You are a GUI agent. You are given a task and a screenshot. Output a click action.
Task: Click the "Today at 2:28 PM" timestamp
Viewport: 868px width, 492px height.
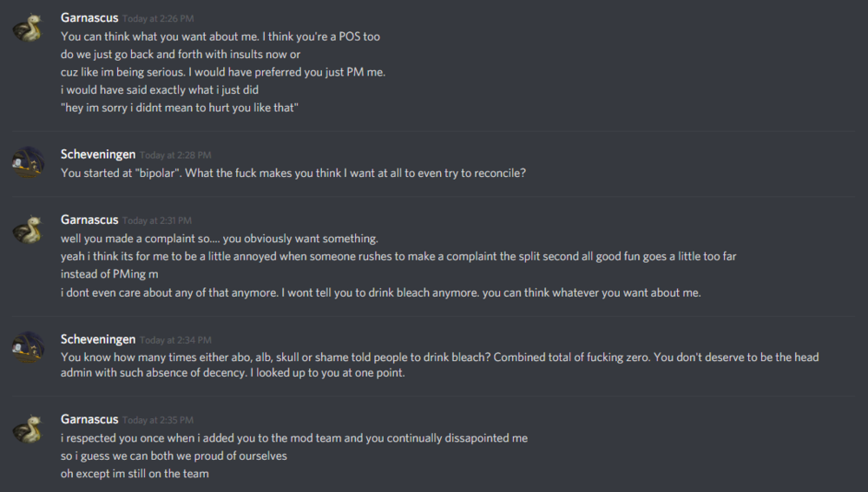coord(174,155)
